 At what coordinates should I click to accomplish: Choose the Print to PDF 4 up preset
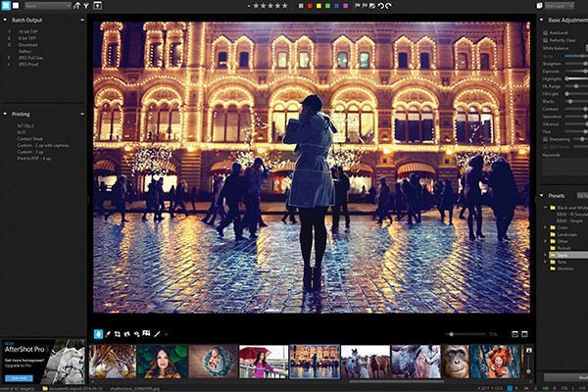pos(33,159)
